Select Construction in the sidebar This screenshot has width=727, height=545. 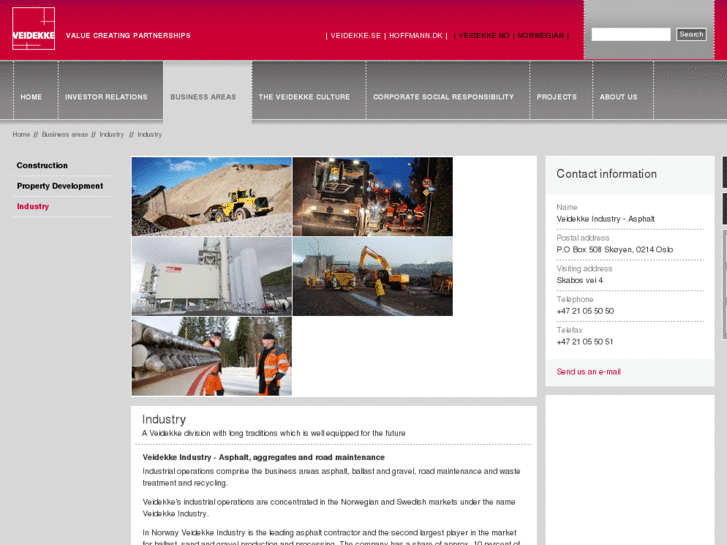click(42, 166)
